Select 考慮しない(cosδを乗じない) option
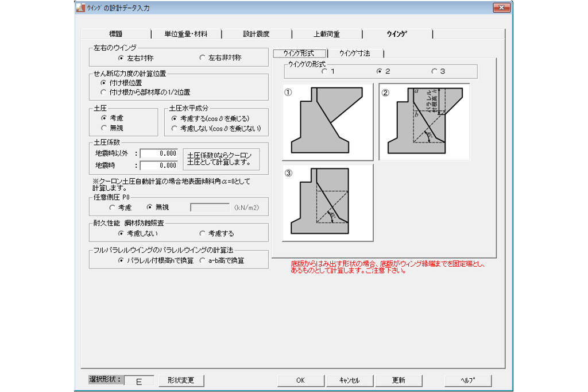Image resolution: width=588 pixels, height=392 pixels. click(175, 128)
